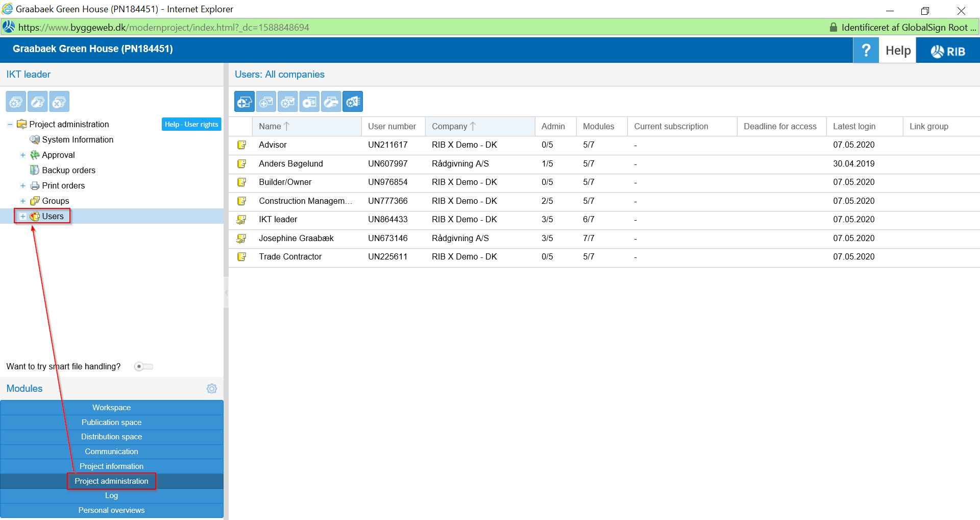Click the user icon beside Josephine Graabæk
This screenshot has width=980, height=520.
241,239
